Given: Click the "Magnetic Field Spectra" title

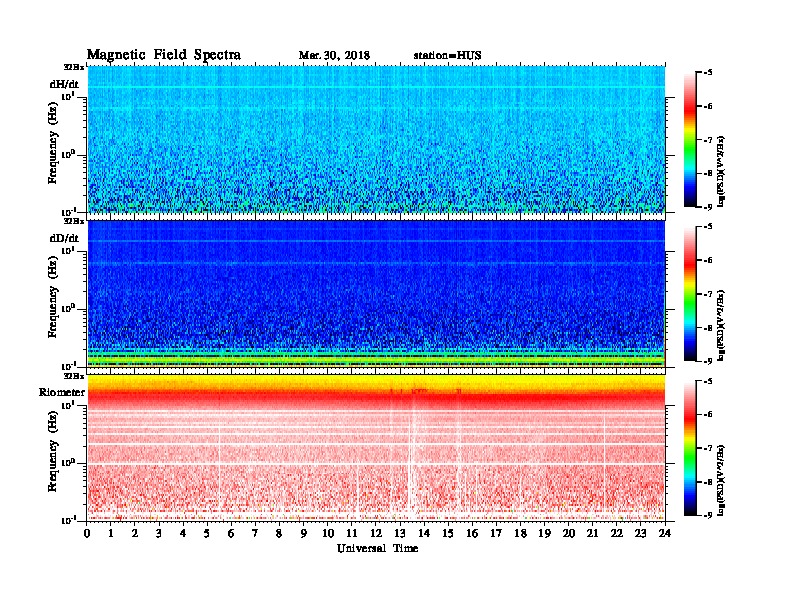Looking at the screenshot, I should [164, 55].
